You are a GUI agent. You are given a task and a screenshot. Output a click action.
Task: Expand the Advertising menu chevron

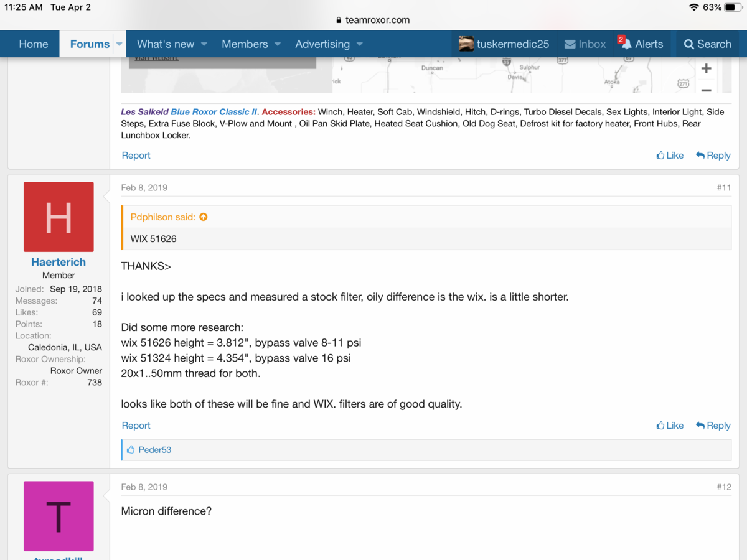(x=360, y=45)
